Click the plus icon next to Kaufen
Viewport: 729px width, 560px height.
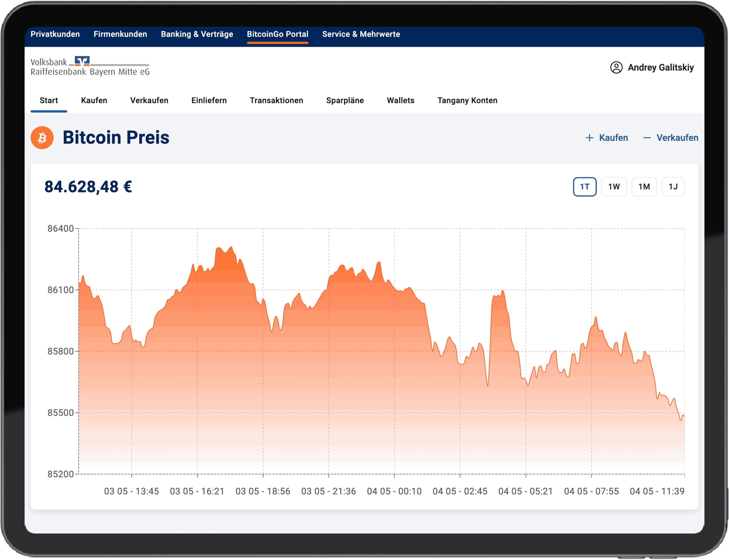click(x=589, y=138)
